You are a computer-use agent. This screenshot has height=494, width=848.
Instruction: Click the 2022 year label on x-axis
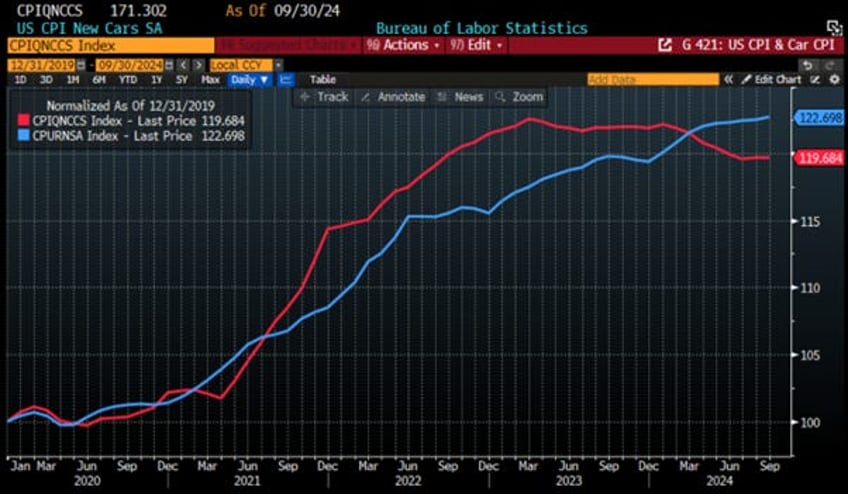408,480
